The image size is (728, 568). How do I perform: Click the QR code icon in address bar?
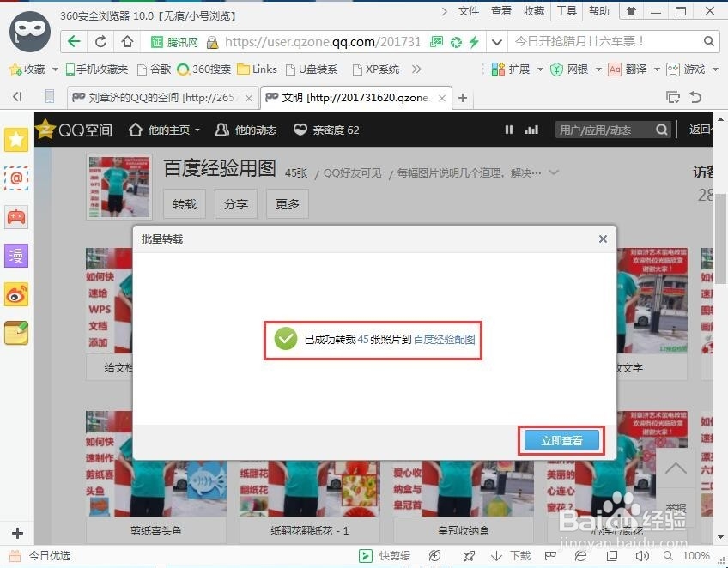(x=435, y=40)
